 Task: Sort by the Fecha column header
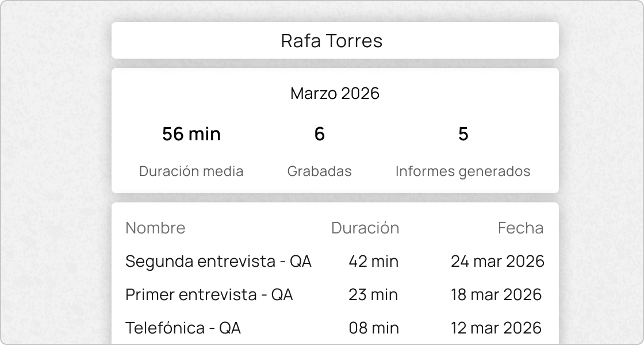tap(520, 228)
